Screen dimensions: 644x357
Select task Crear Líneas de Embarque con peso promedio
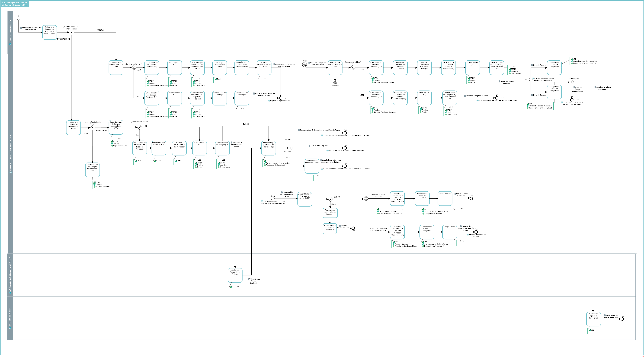(242, 68)
